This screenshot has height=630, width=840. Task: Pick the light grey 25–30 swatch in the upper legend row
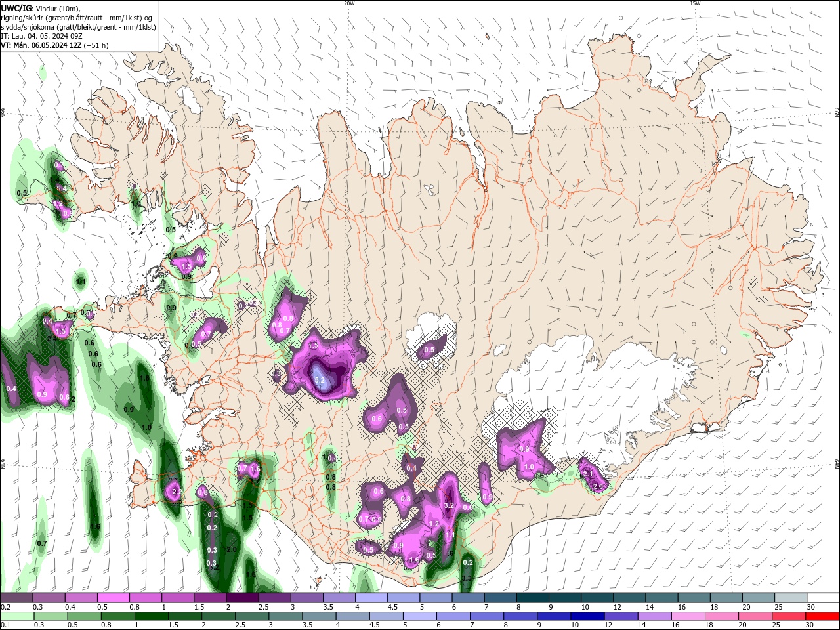coord(791,598)
